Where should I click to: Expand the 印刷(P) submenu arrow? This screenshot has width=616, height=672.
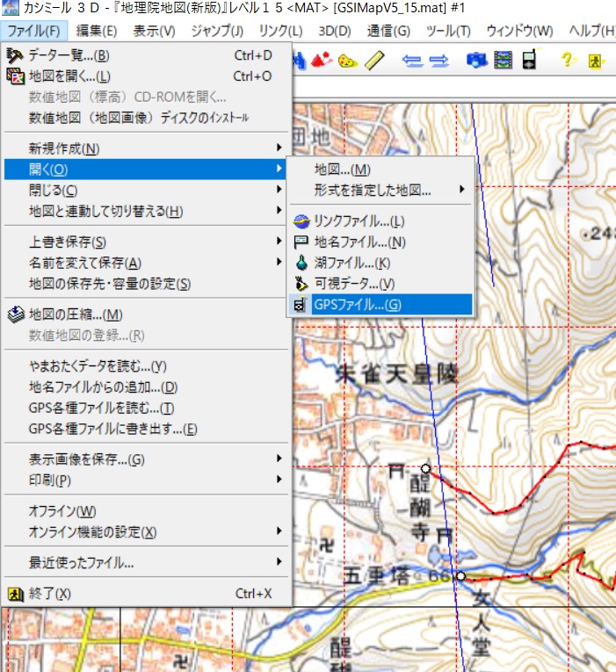(x=279, y=480)
